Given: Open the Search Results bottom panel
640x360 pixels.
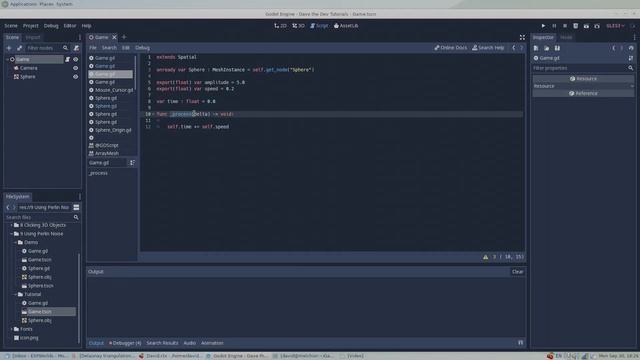Looking at the screenshot, I should (162, 343).
